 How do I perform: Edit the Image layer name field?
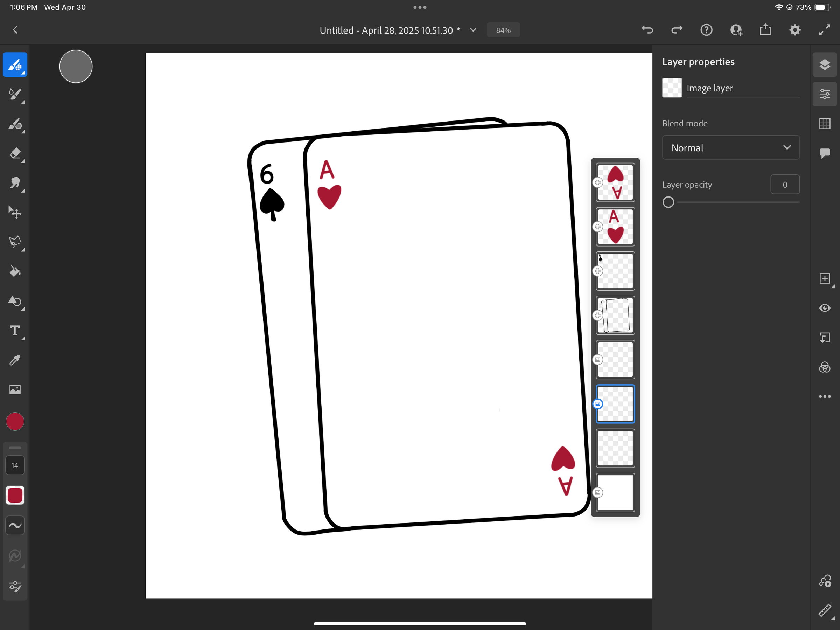point(743,88)
